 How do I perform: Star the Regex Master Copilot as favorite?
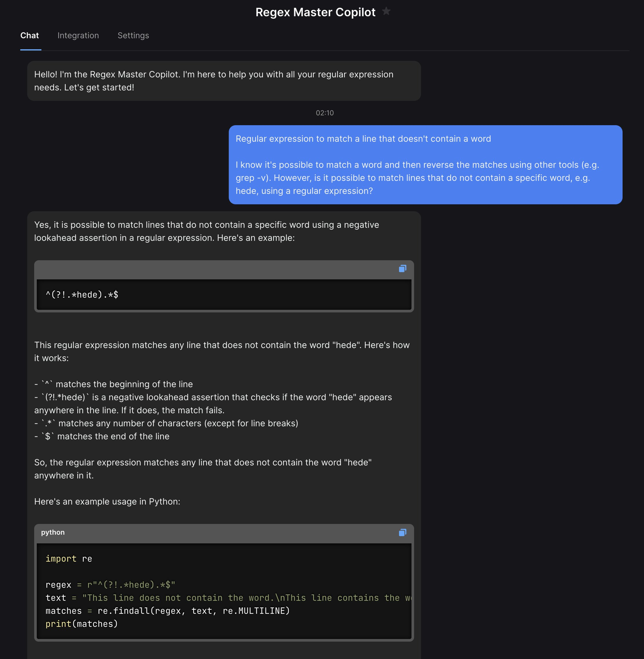click(386, 12)
